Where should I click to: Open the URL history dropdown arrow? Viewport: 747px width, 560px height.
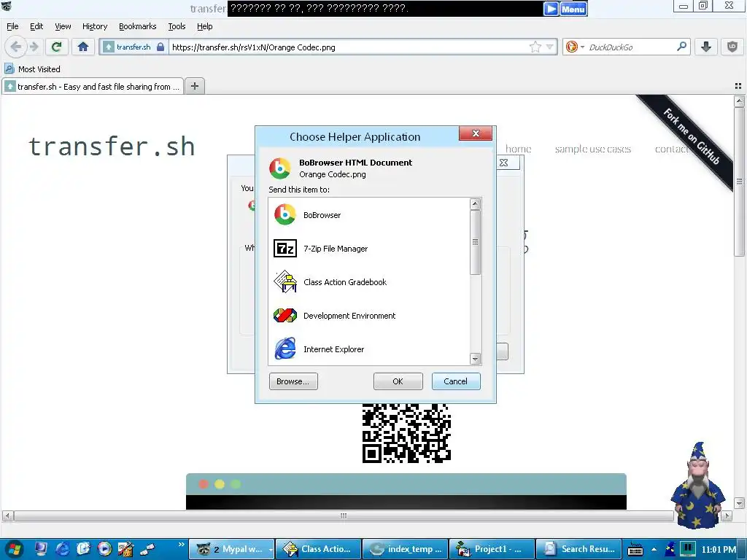pyautogui.click(x=550, y=47)
